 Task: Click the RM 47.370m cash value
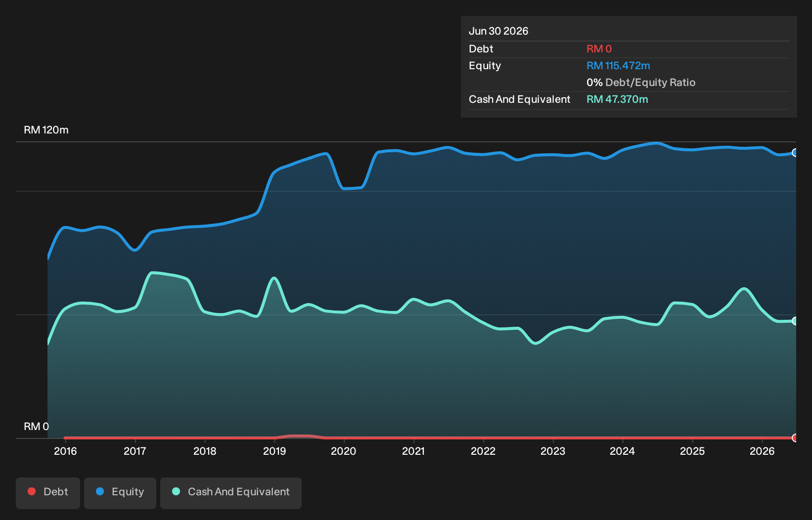617,99
